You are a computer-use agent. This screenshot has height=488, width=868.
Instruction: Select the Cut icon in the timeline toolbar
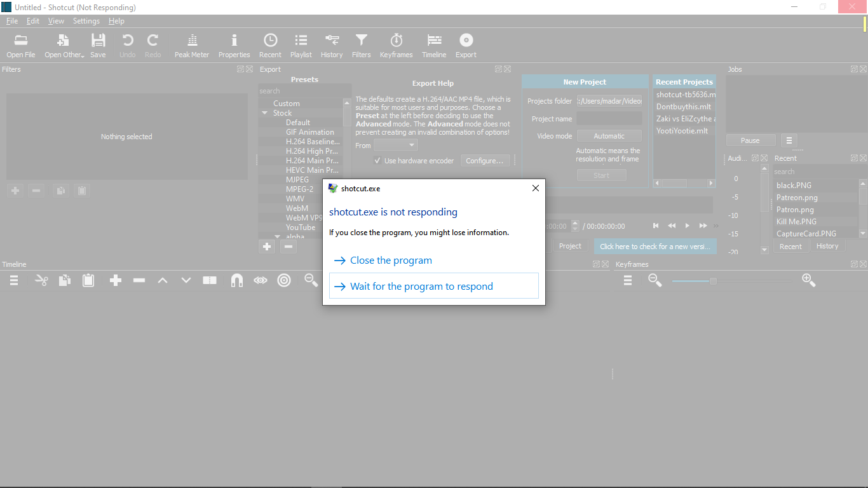(x=41, y=280)
